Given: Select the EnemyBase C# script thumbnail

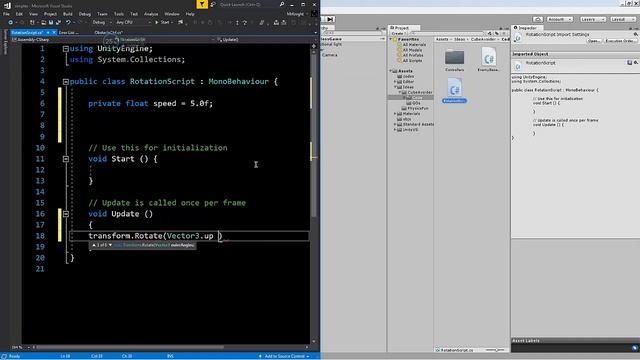Looking at the screenshot, I should pyautogui.click(x=489, y=60).
